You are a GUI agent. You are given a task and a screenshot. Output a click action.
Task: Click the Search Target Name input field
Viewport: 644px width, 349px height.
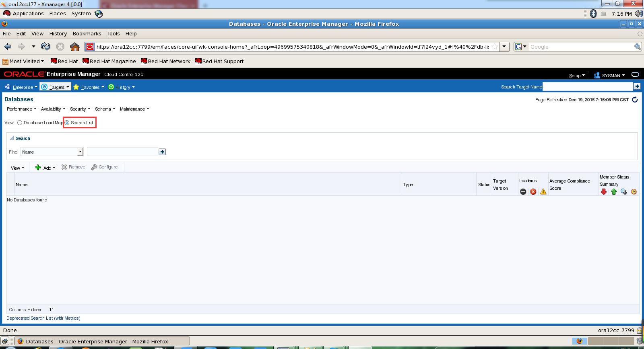(588, 86)
